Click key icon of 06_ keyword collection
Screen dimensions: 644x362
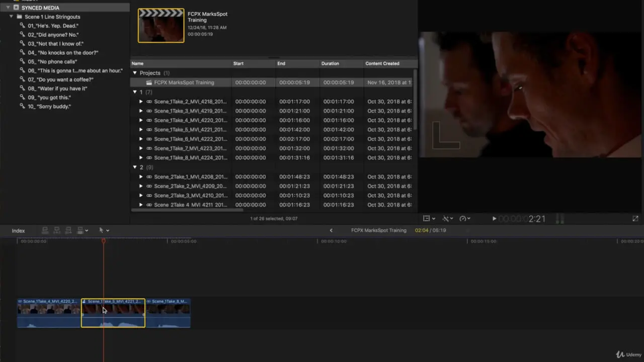(x=23, y=71)
